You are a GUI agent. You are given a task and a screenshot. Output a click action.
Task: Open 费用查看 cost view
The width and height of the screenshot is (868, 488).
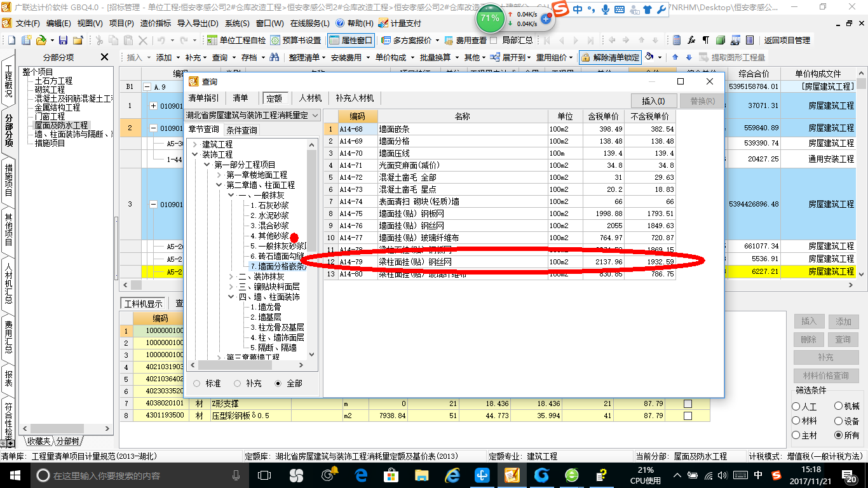(x=466, y=40)
